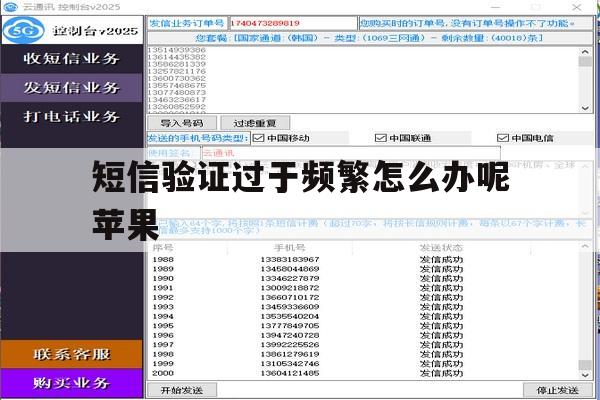600x400 pixels.
Task: Click up arrow of results table scrollbar
Action: (585, 247)
